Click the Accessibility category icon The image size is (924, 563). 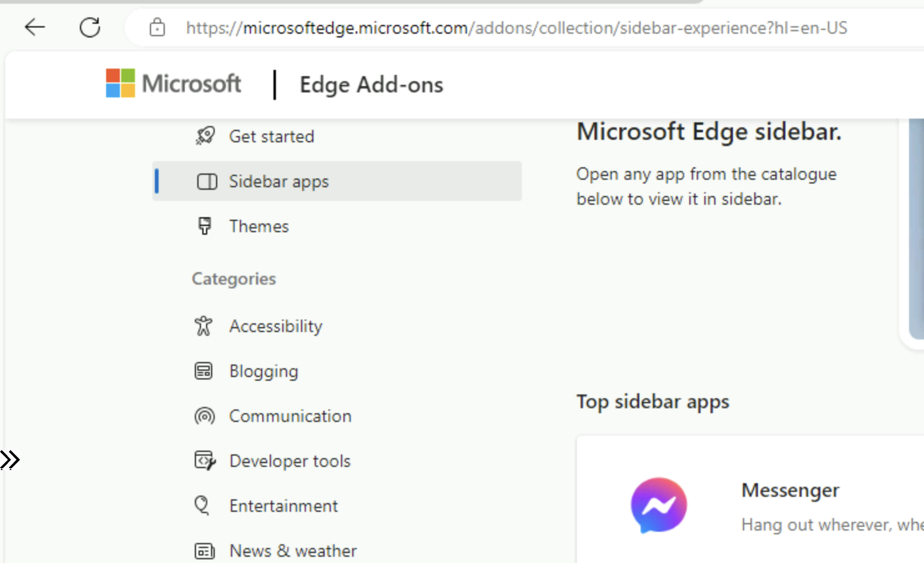(204, 325)
